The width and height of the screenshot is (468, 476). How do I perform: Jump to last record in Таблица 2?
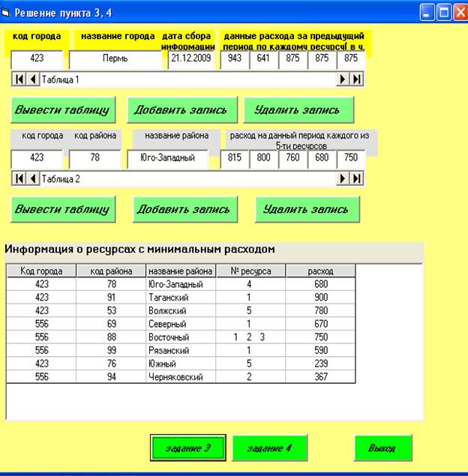[357, 178]
